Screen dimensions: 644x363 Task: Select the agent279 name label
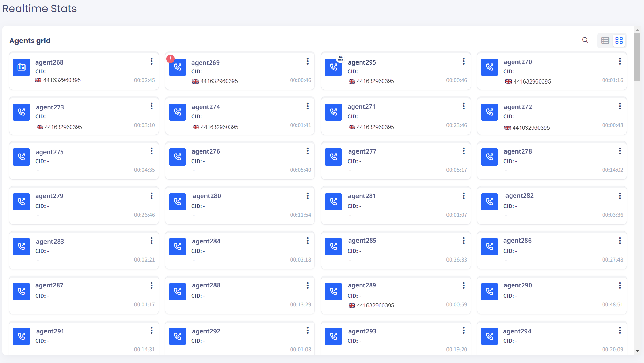[x=49, y=196]
